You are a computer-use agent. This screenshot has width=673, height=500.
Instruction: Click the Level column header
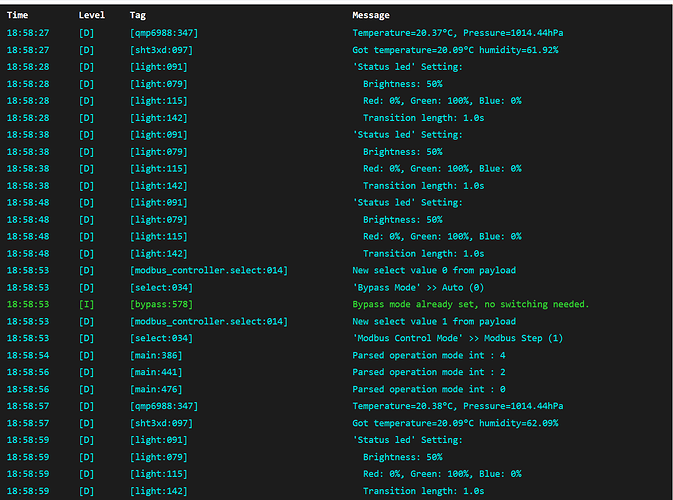coord(91,16)
